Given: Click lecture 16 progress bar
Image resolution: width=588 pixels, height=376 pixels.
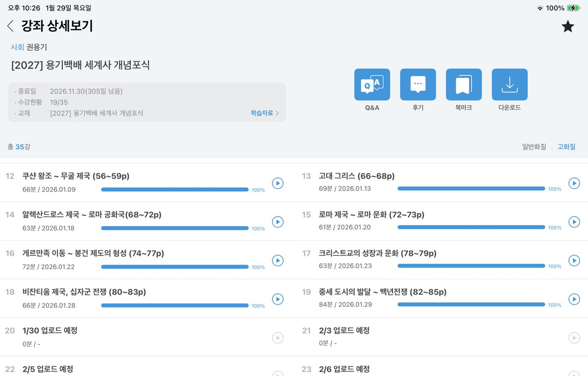Looking at the screenshot, I should (x=175, y=267).
